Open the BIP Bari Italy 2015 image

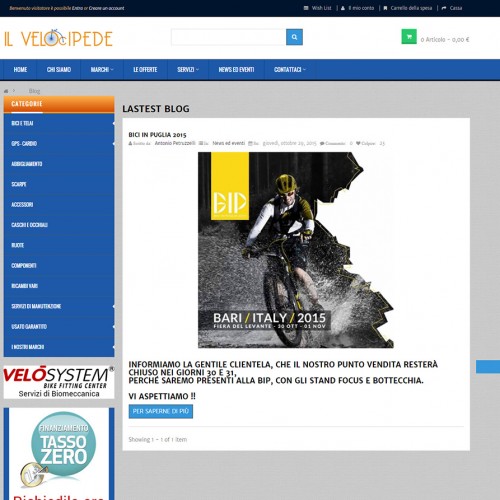296,250
